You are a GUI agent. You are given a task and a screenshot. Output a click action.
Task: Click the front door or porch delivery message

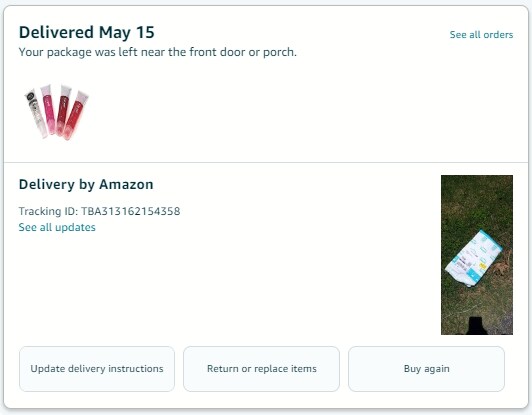(x=158, y=52)
